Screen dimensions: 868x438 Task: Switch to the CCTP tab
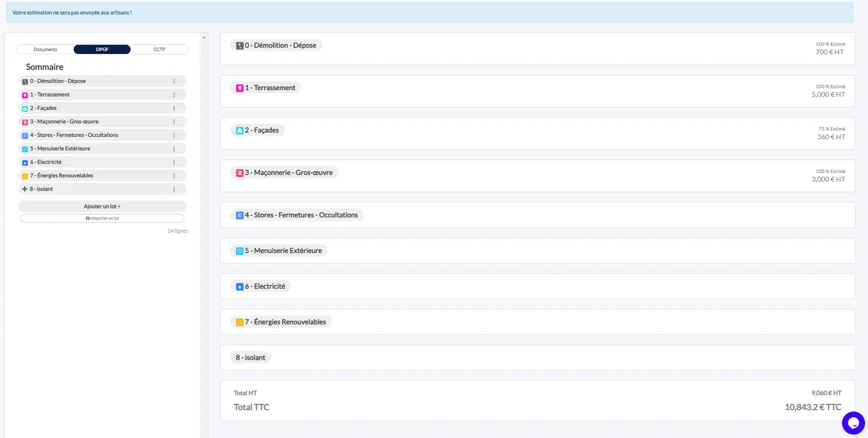point(159,49)
